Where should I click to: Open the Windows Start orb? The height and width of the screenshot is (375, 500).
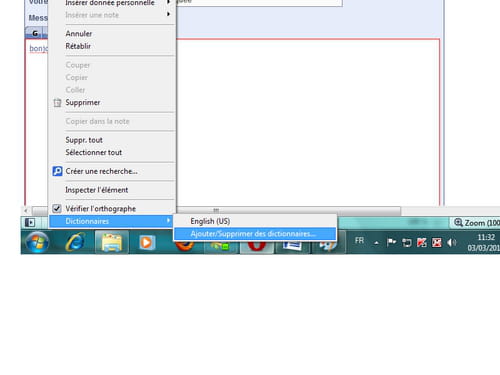point(37,242)
